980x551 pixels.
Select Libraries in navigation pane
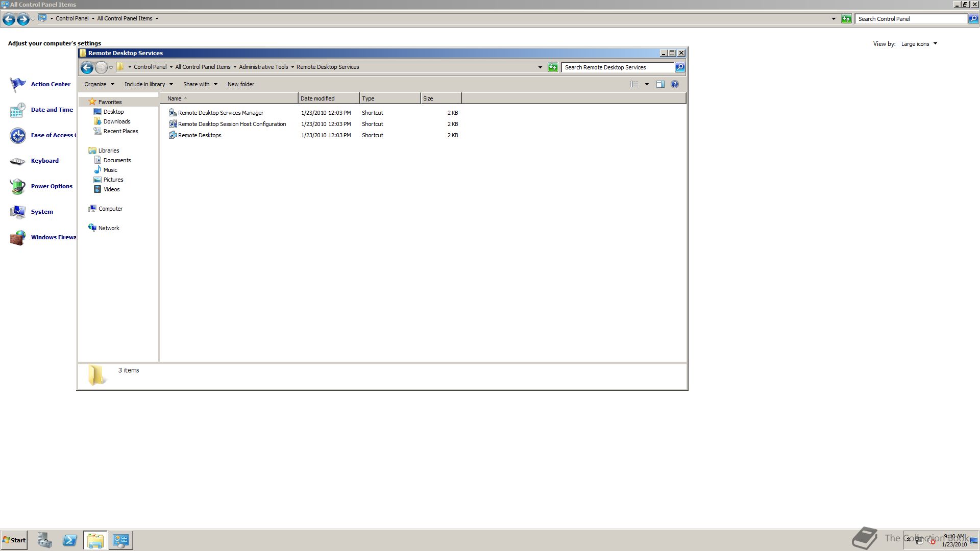104,151
